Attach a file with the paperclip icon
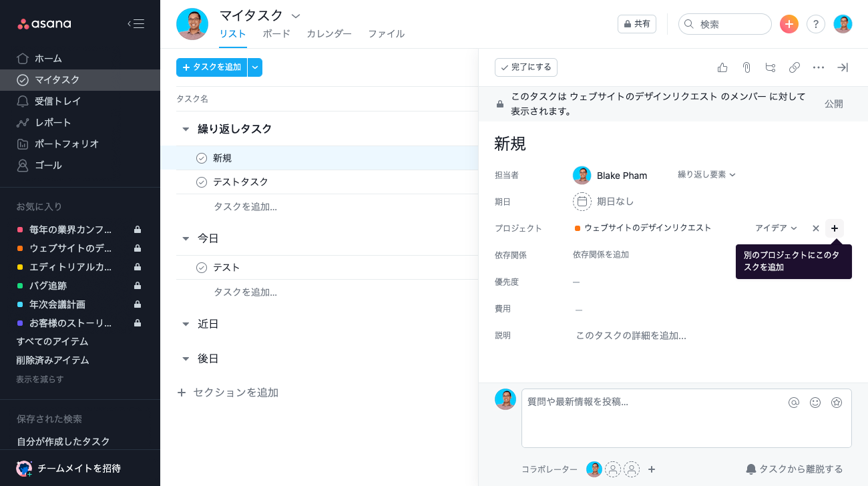 click(x=746, y=67)
